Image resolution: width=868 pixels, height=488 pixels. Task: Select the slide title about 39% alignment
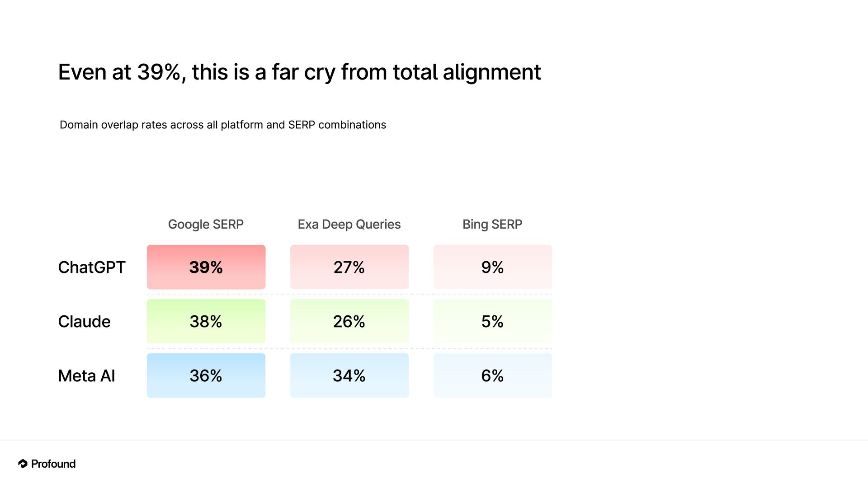pos(299,72)
